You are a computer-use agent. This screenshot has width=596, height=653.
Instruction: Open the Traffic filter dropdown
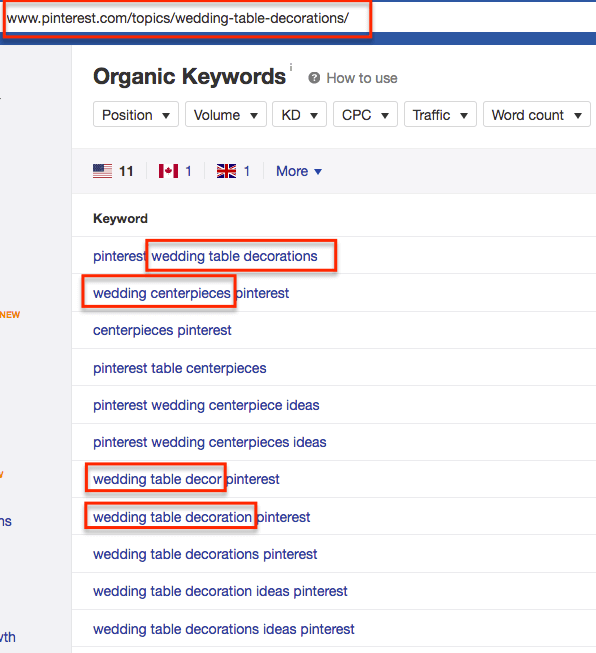pyautogui.click(x=440, y=115)
